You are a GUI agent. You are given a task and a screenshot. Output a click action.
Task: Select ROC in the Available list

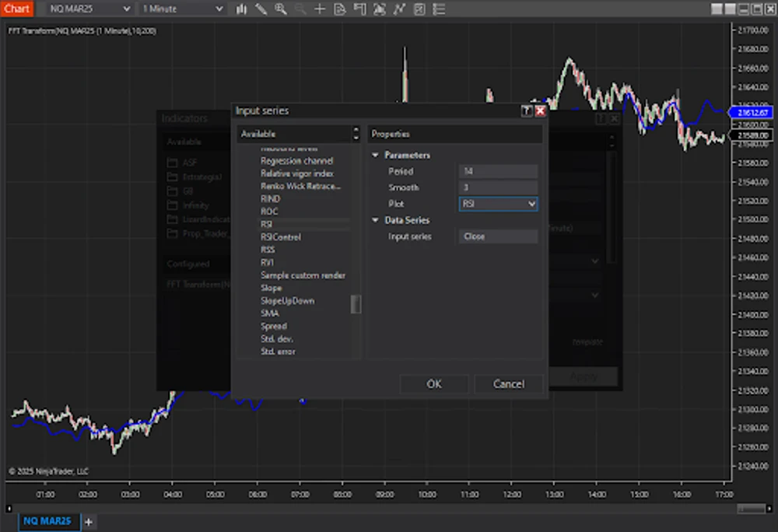[269, 212]
